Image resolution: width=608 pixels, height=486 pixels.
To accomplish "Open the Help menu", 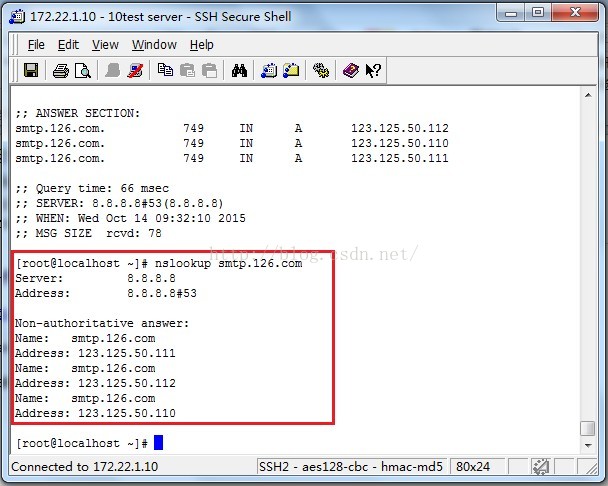I will (x=202, y=45).
